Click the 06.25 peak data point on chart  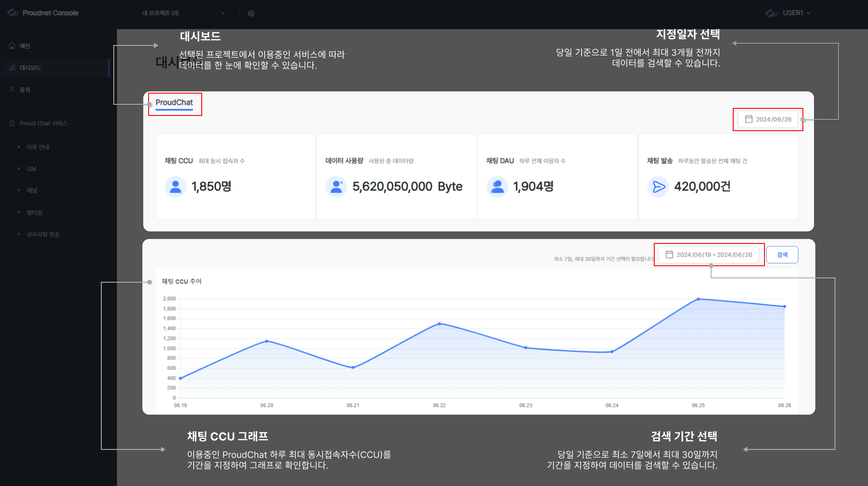coord(698,299)
